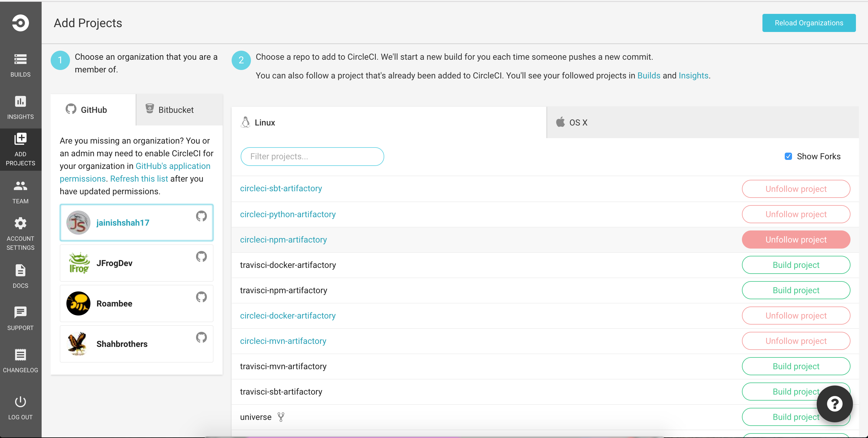Screen dimensions: 868x438
Task: Uncheck the Show Forks checkbox
Action: pos(788,156)
